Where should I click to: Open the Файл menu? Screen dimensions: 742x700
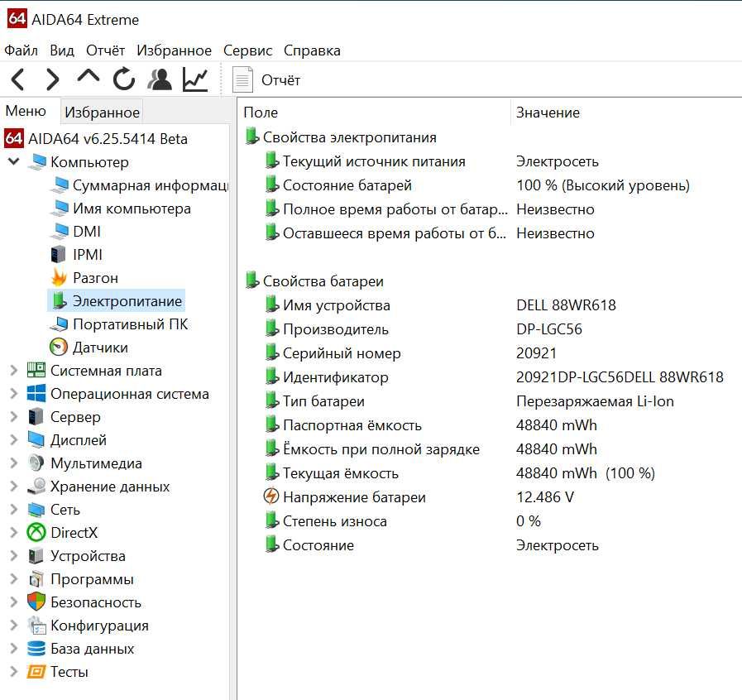point(21,50)
